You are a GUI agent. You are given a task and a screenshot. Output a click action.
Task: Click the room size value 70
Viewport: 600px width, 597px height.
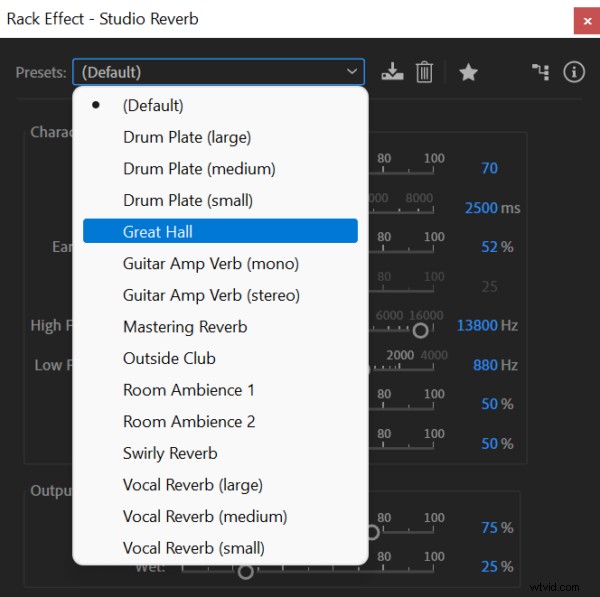coord(489,168)
